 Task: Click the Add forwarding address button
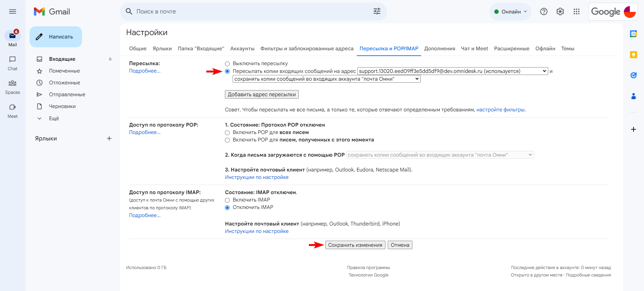(262, 95)
